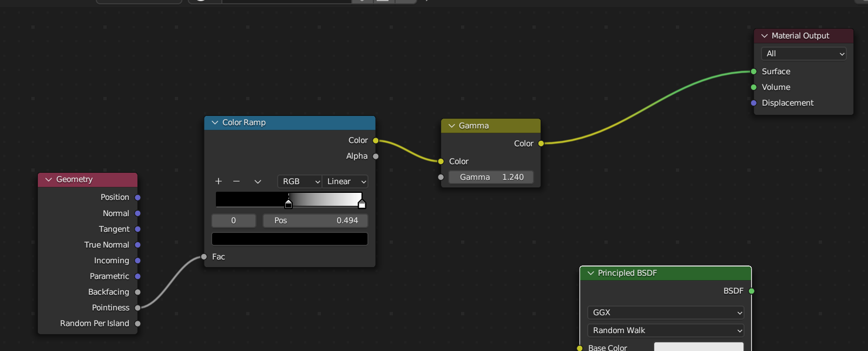The height and width of the screenshot is (351, 868).
Task: Click the Gamma value input socket
Action: [441, 177]
